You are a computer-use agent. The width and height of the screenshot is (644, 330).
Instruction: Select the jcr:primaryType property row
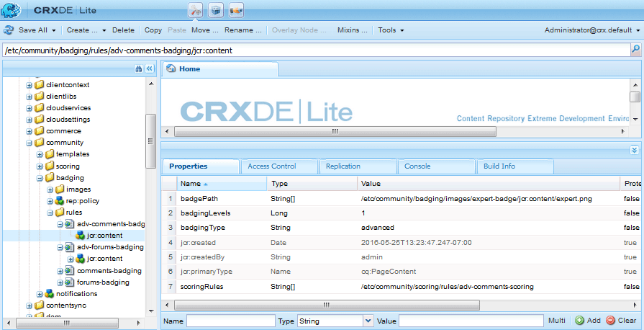401,272
